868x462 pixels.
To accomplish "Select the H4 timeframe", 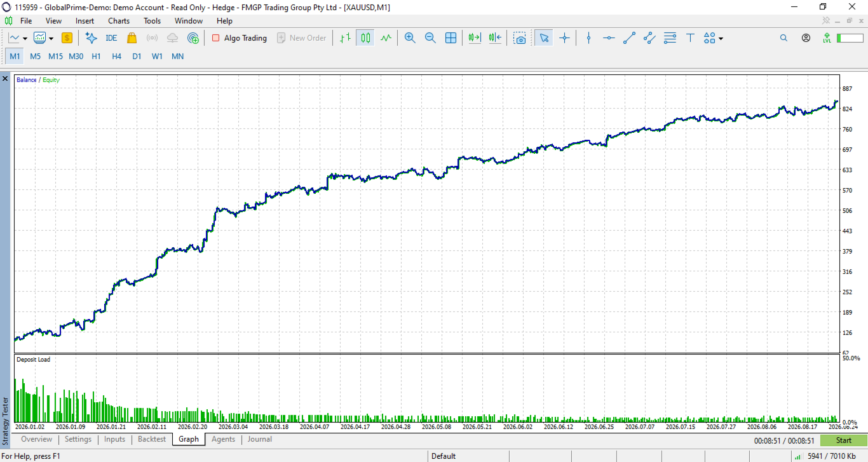I will [116, 56].
